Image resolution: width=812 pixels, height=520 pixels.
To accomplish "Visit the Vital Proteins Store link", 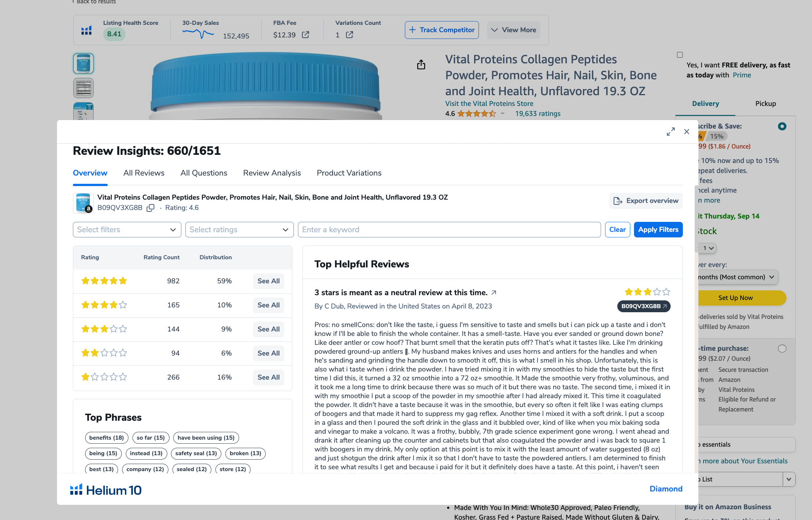I will coord(489,104).
